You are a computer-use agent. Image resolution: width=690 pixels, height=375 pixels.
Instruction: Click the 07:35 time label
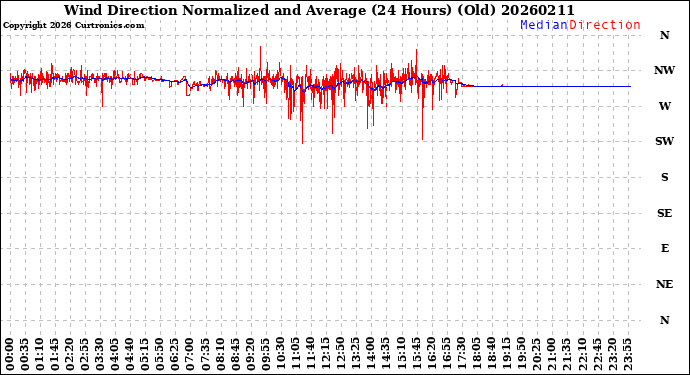205,355
